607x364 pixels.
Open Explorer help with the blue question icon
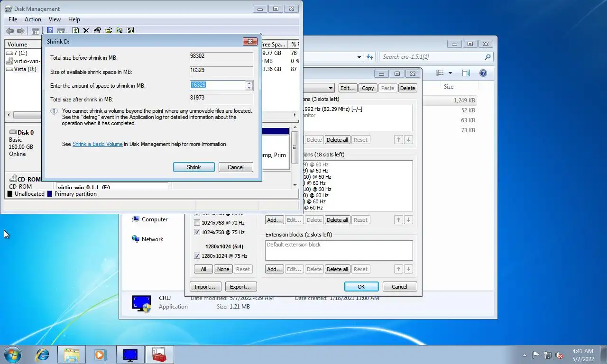(483, 73)
